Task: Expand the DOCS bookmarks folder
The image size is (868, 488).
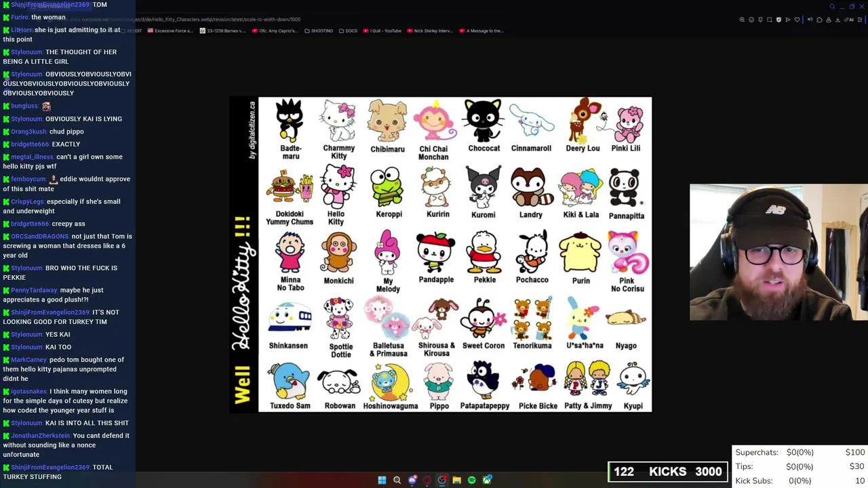Action: (x=348, y=30)
